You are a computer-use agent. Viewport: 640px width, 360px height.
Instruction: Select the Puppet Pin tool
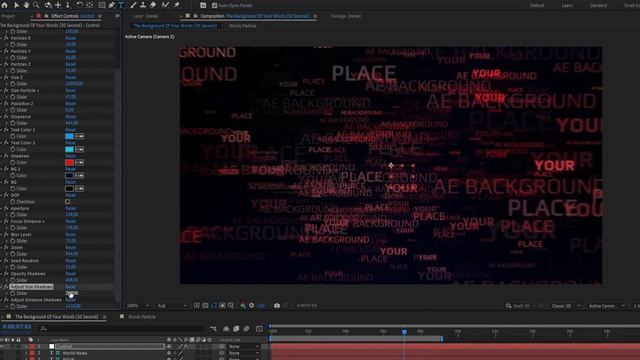click(x=177, y=5)
